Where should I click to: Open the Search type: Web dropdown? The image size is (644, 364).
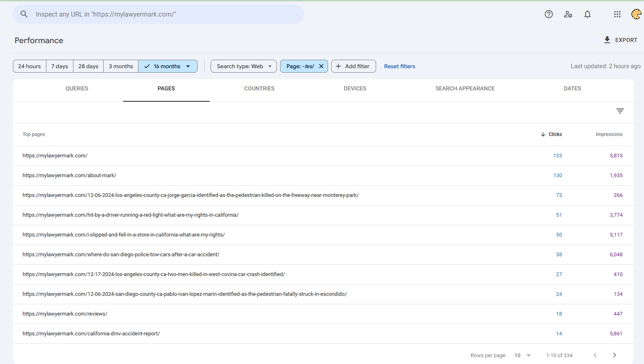click(244, 66)
